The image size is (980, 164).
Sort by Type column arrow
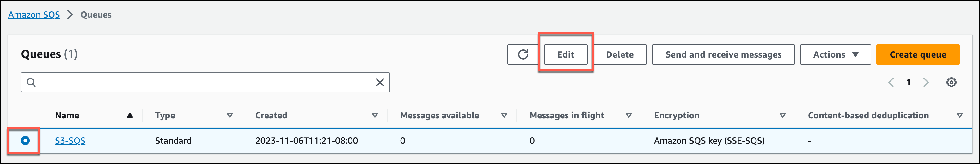(x=230, y=115)
